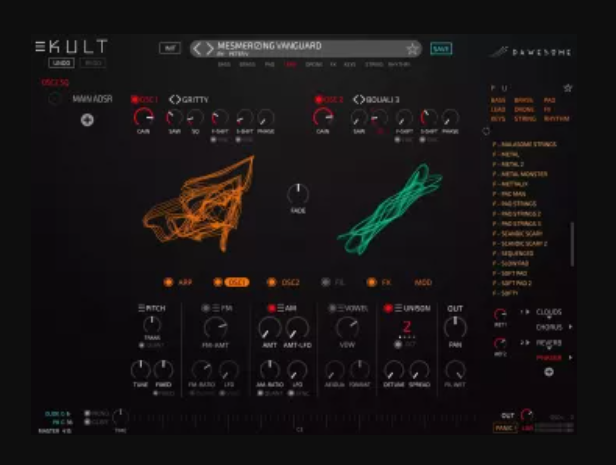Filter favorites with the browser star icon

568,88
